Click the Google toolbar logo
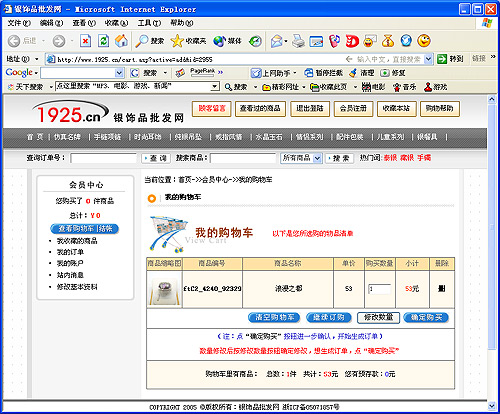 click(x=19, y=72)
